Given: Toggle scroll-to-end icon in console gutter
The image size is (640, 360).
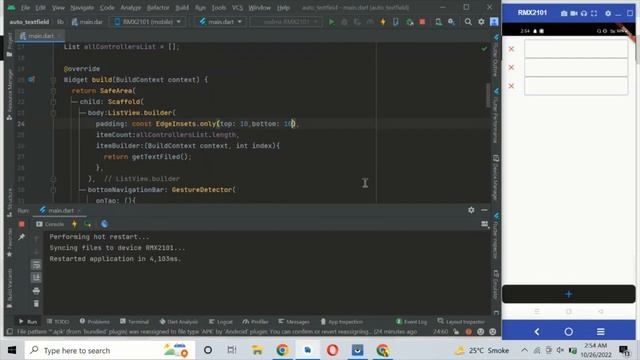Looking at the screenshot, I should [x=36, y=278].
